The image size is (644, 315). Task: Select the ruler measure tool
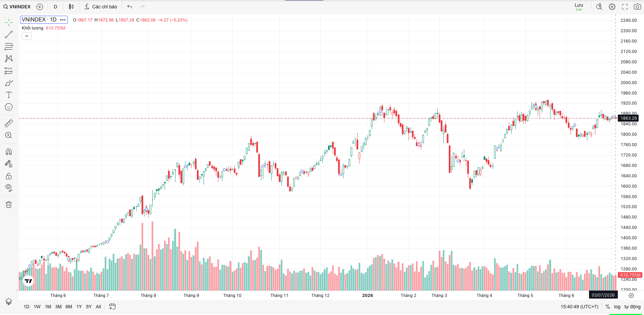[x=9, y=123]
